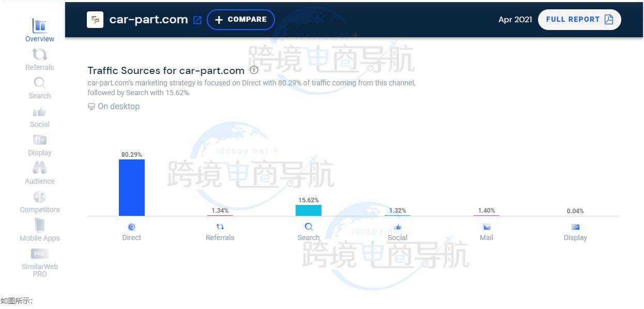This screenshot has height=309, width=644.
Task: Click the Display channel icon under chart
Action: [x=575, y=227]
